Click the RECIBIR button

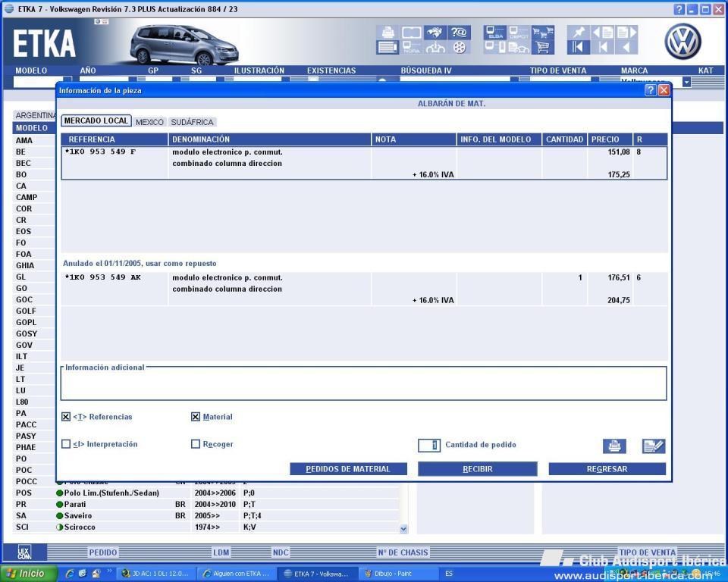tap(477, 469)
